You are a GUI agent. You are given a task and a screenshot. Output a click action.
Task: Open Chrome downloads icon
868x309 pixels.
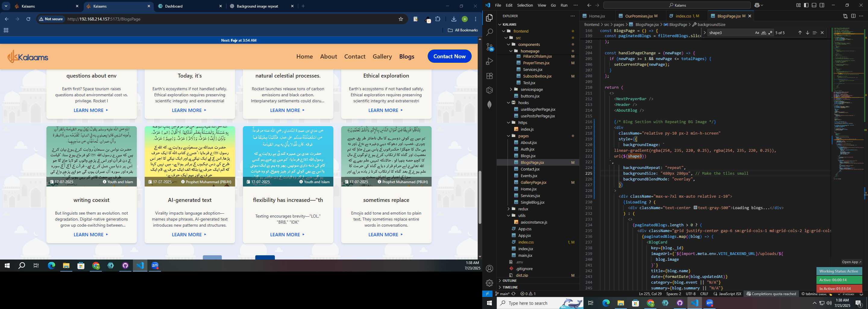click(454, 19)
